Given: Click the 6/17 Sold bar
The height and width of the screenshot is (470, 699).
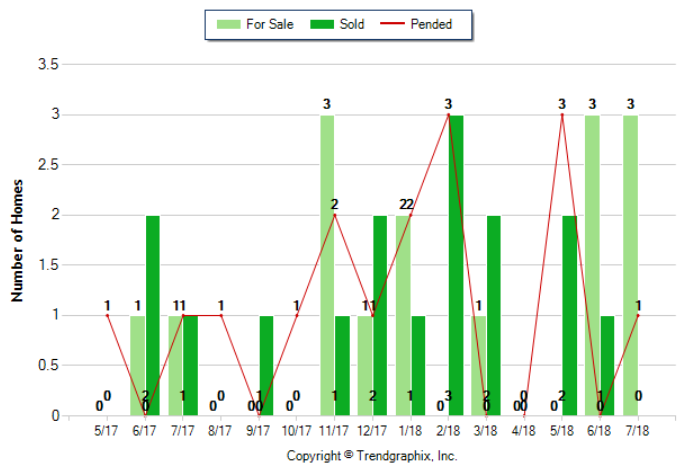Looking at the screenshot, I should 153,315.
